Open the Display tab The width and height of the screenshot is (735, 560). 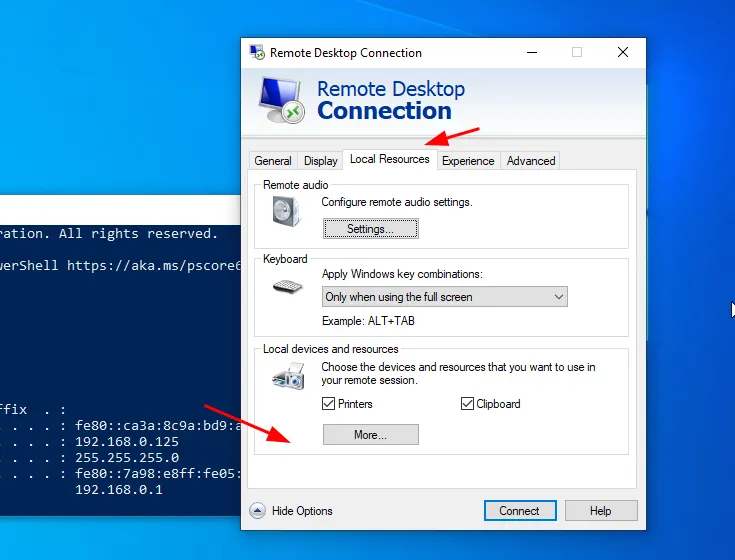click(320, 161)
